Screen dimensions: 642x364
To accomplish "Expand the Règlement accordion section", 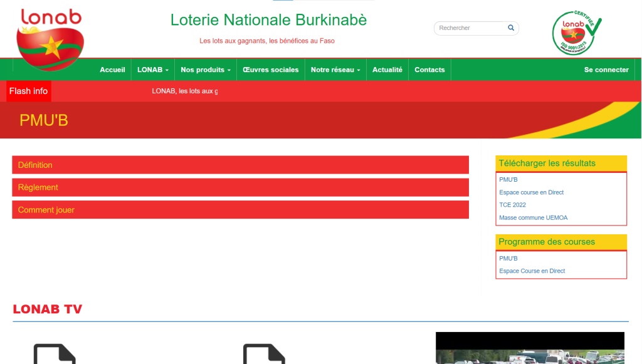I will (240, 187).
